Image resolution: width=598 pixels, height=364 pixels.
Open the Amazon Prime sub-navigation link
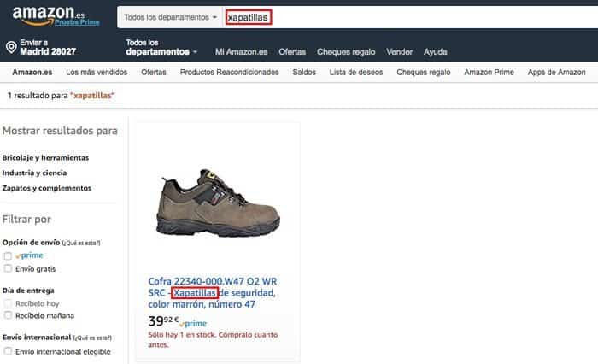coord(489,72)
